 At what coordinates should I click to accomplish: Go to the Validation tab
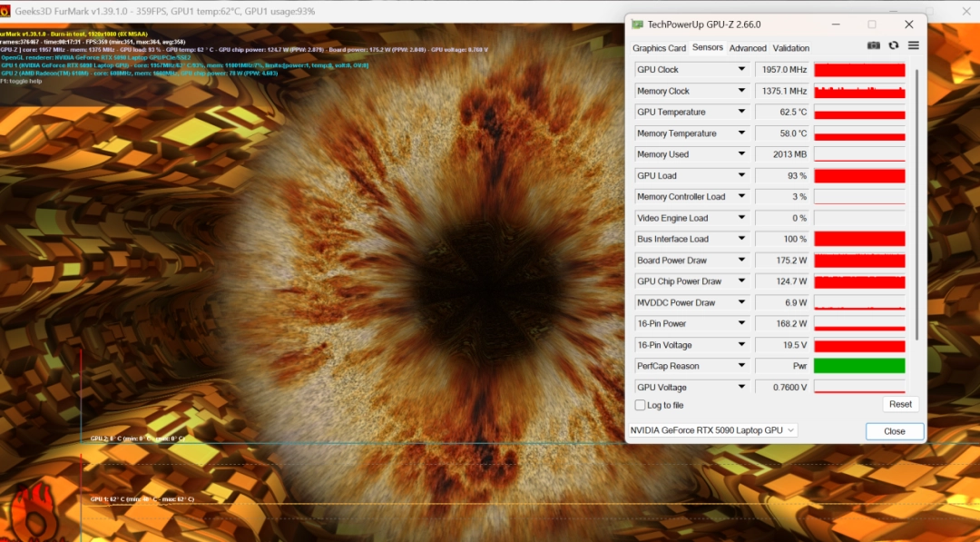click(x=791, y=48)
